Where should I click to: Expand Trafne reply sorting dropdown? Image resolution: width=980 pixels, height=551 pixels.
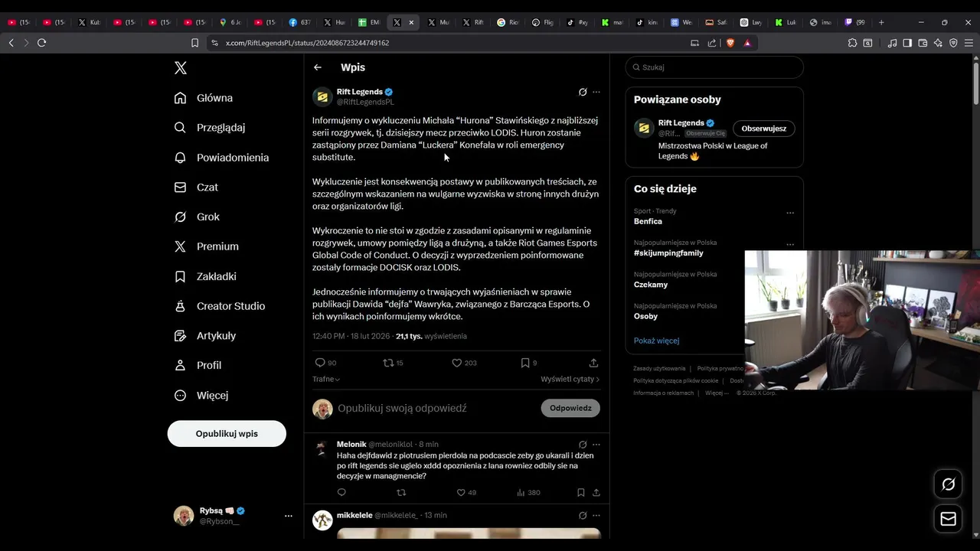[326, 379]
